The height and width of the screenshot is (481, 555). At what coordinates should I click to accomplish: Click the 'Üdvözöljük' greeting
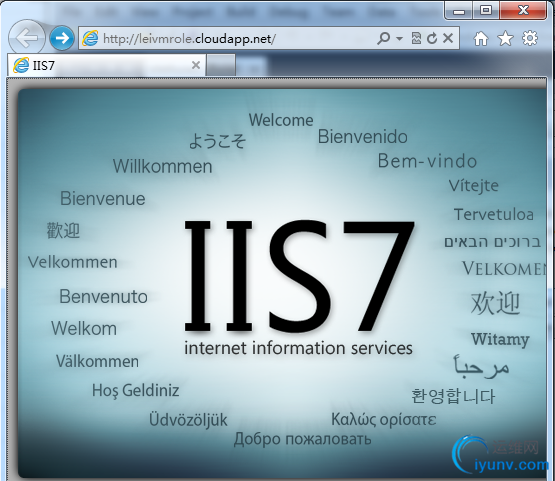[188, 420]
